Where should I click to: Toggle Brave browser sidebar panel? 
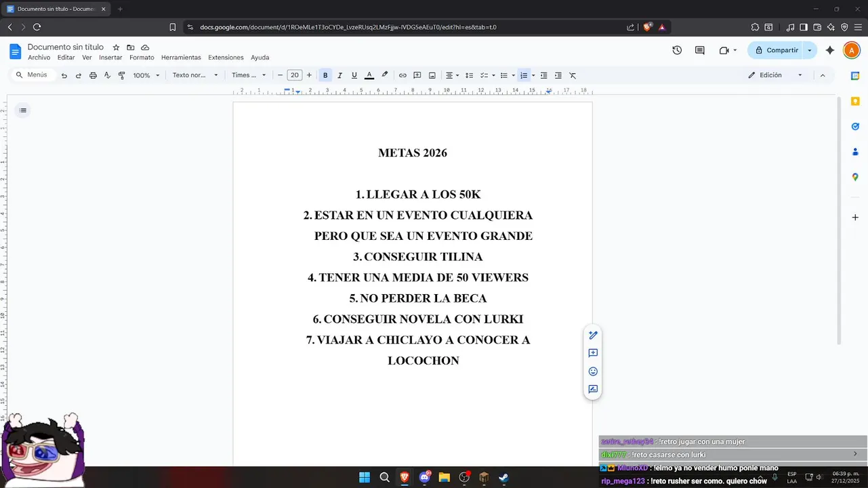click(804, 27)
